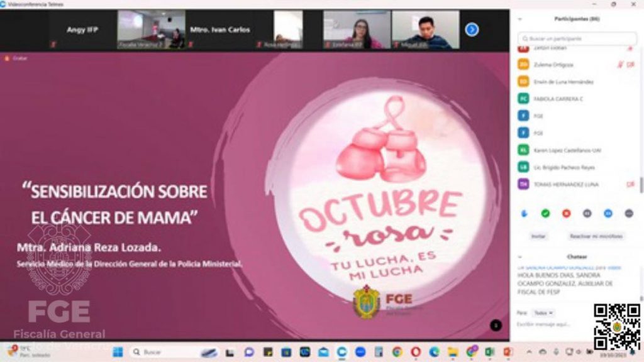Click the Invitar button
The width and height of the screenshot is (644, 362).
[538, 236]
